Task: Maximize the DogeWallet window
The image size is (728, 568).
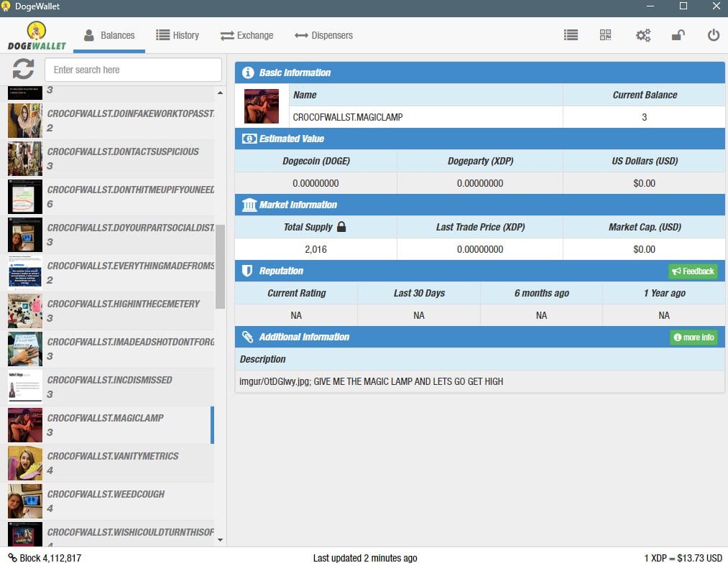Action: pos(683,6)
